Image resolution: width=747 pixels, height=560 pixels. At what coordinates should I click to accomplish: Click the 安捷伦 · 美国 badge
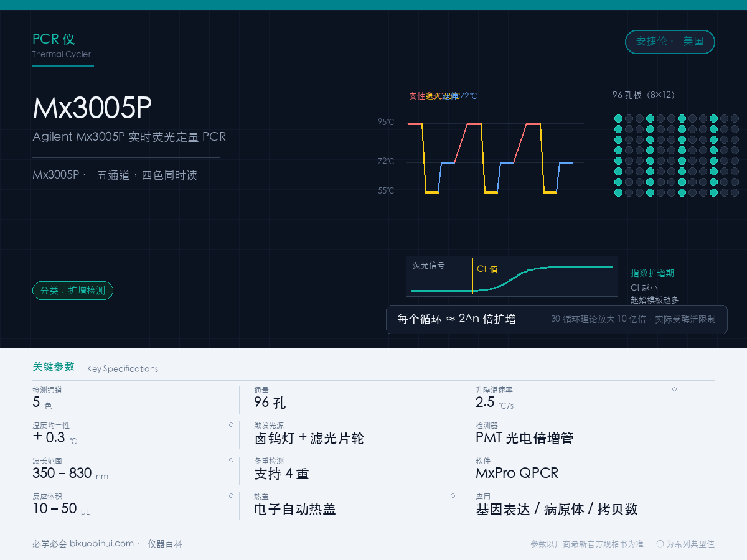(670, 42)
